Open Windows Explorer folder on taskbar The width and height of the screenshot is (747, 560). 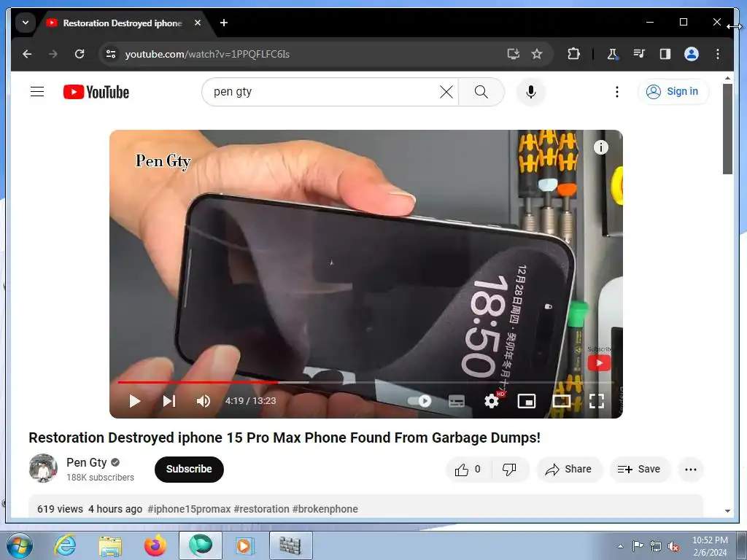[x=110, y=545]
